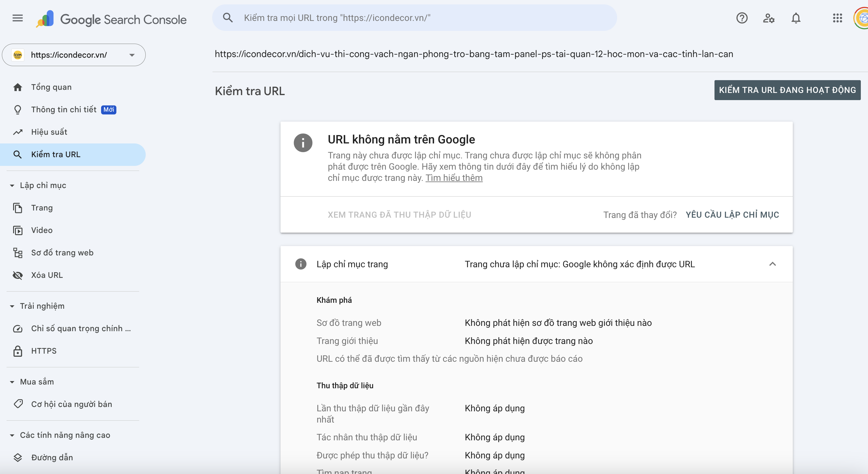This screenshot has height=474, width=868.
Task: Click the video icon next to Video
Action: point(17,230)
